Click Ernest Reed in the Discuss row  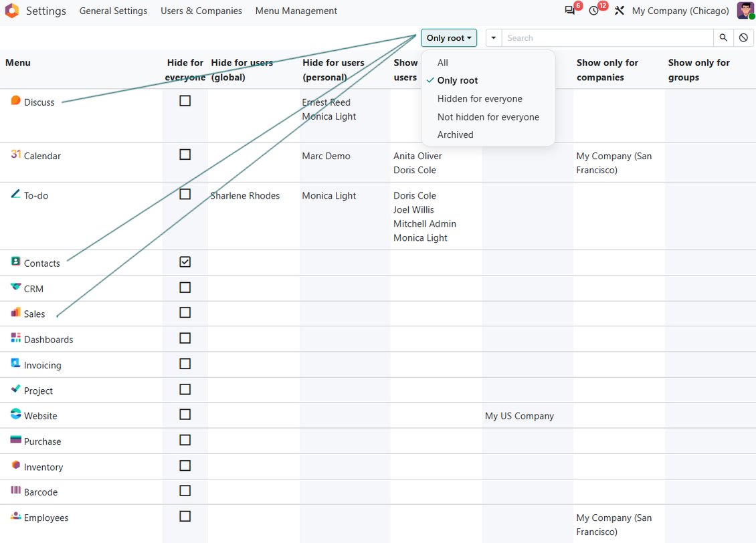coord(326,102)
